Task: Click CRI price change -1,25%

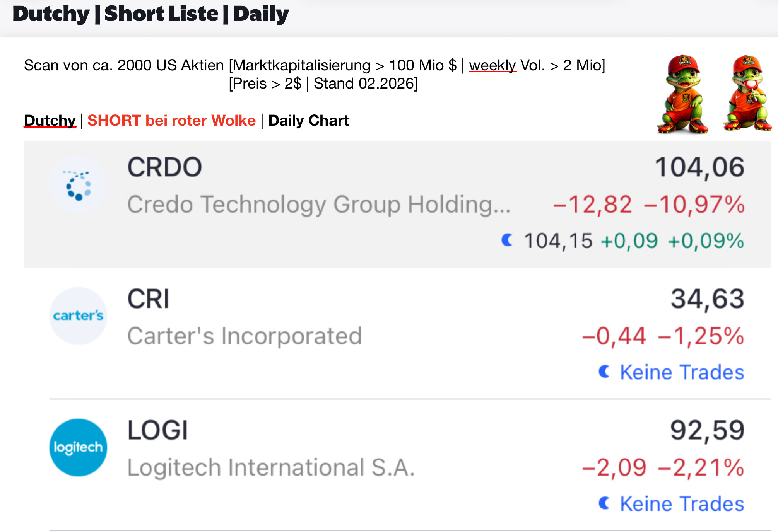Action: pos(701,336)
